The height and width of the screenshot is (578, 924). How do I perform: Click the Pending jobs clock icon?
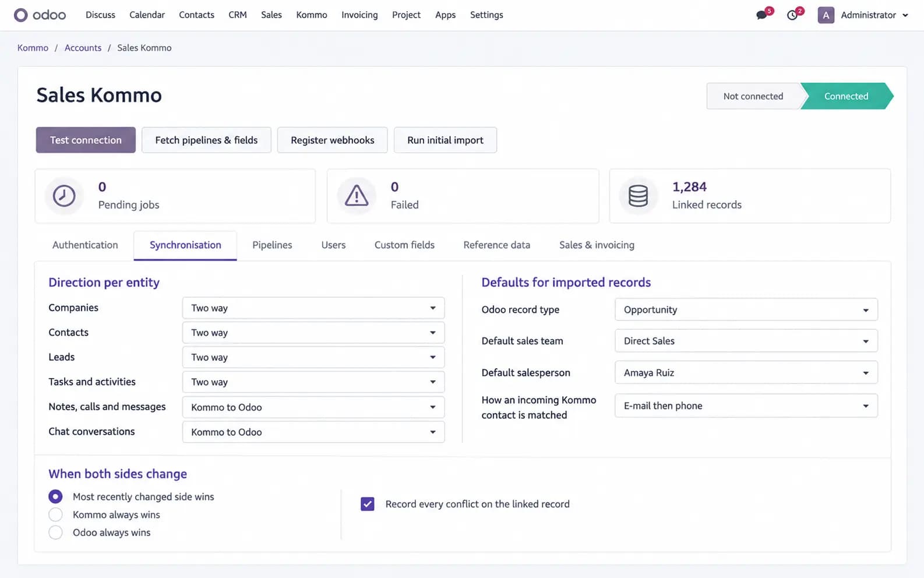[x=64, y=196]
